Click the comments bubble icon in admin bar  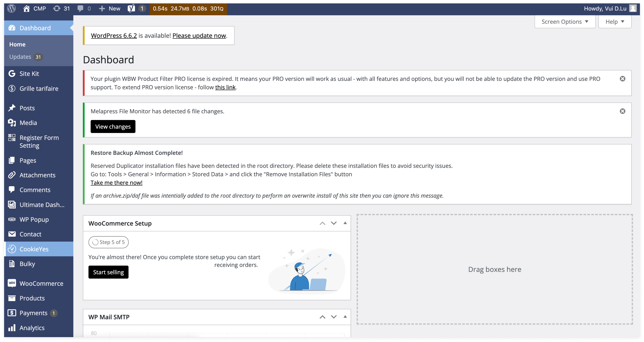click(80, 9)
